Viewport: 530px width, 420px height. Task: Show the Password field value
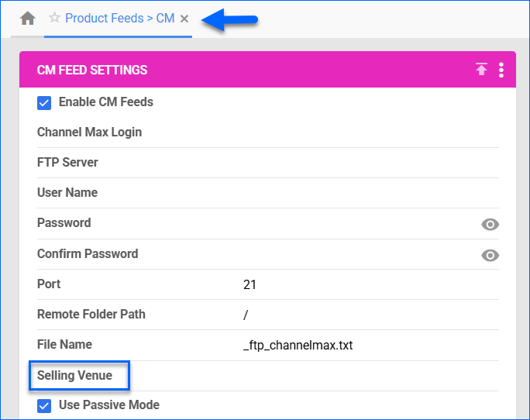tap(490, 224)
